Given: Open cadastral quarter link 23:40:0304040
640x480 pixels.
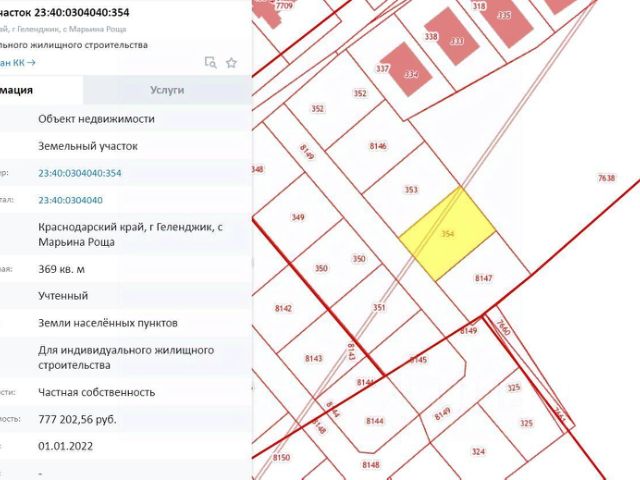Looking at the screenshot, I should [x=70, y=200].
